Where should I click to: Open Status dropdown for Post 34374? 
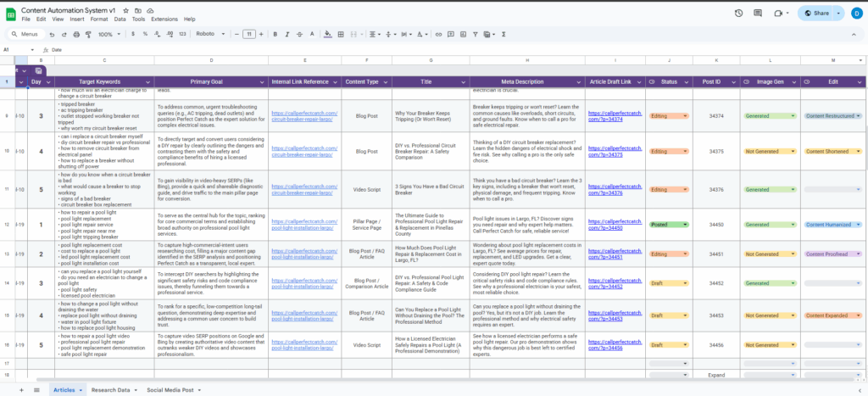686,116
